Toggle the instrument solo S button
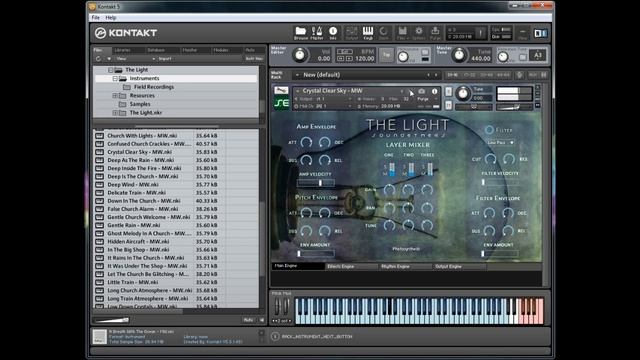This screenshot has height=360, width=640. [x=448, y=91]
